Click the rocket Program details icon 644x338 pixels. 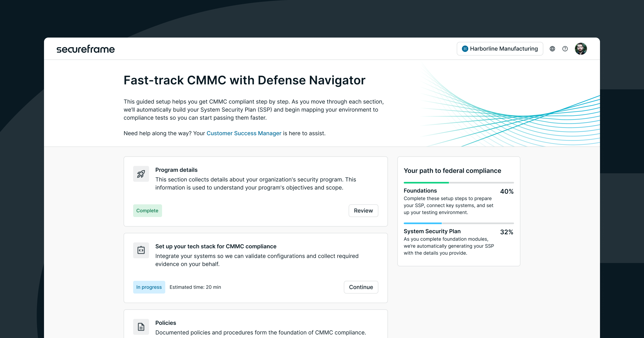141,174
